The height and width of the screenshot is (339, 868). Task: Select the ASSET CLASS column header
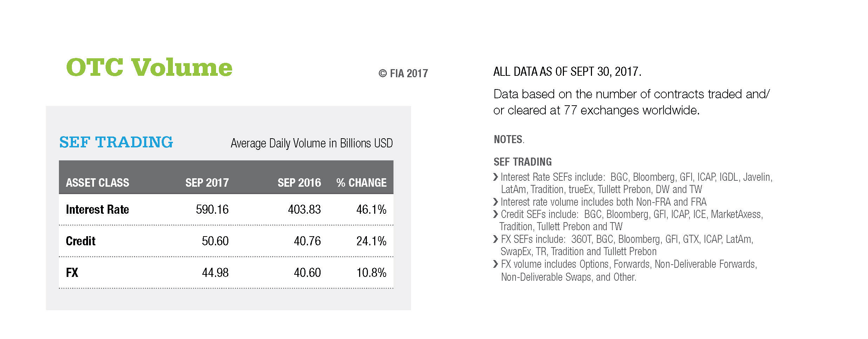[97, 183]
